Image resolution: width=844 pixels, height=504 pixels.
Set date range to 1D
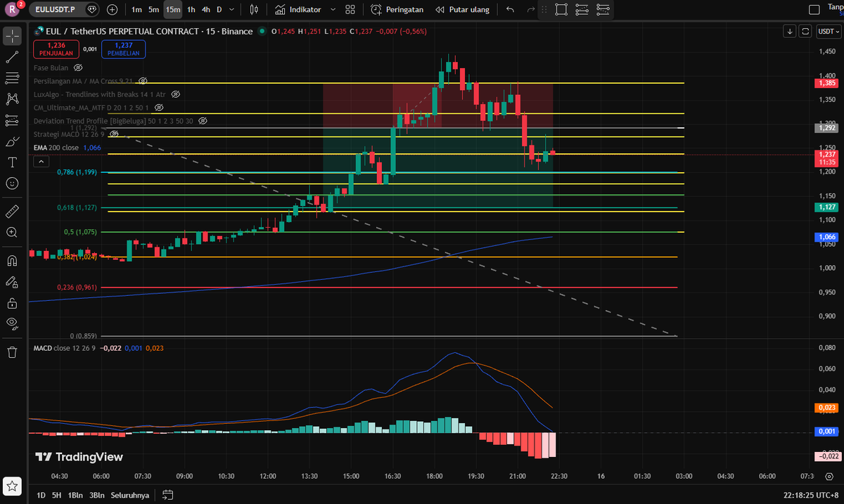(41, 495)
